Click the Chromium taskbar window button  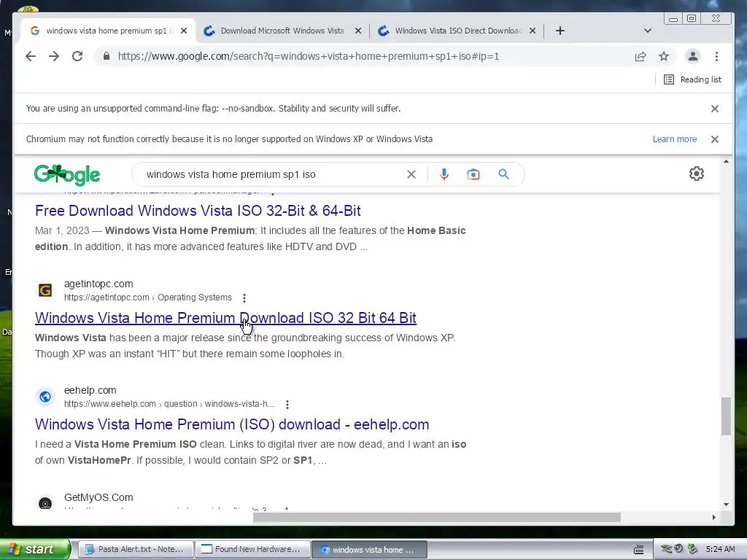pos(369,549)
